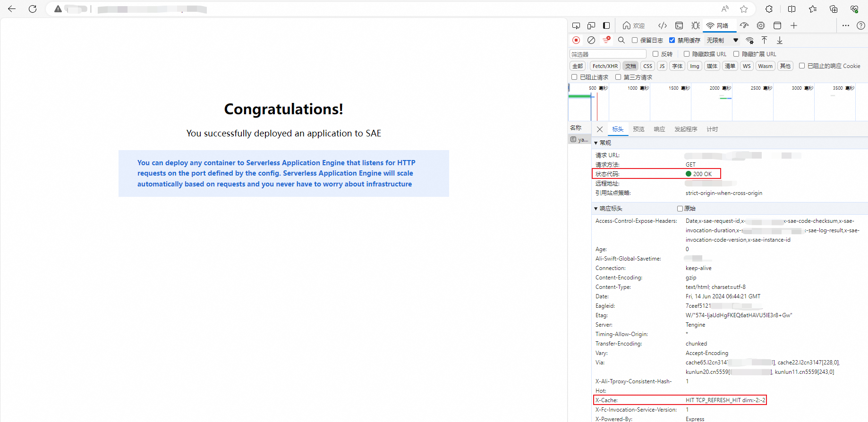The width and height of the screenshot is (868, 422).
Task: Filter requests by 文档 document type
Action: click(x=630, y=66)
